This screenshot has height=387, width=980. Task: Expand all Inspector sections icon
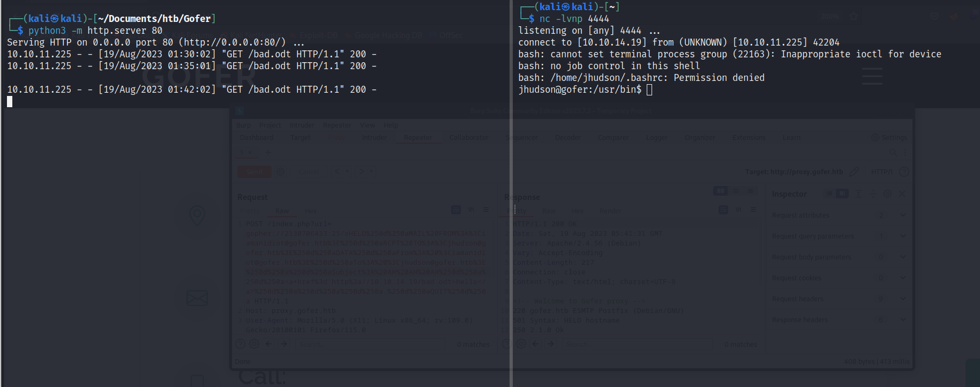click(858, 193)
